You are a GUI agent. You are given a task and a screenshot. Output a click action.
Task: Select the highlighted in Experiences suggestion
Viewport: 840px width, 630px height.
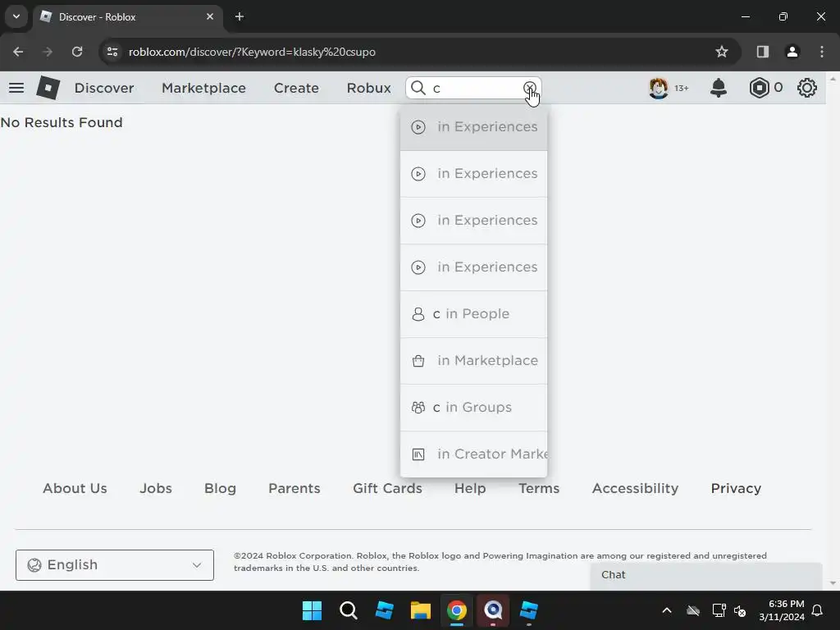pyautogui.click(x=473, y=127)
